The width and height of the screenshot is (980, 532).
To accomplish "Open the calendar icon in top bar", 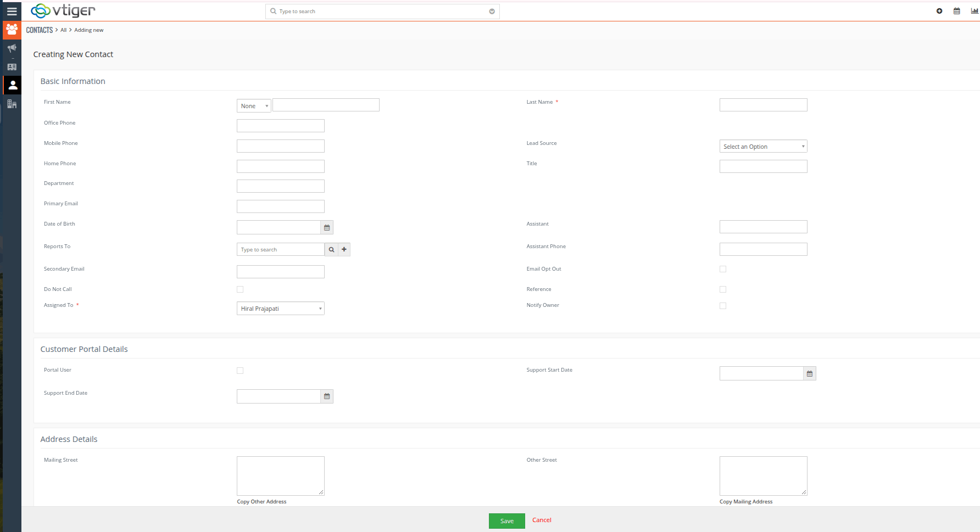I will pos(957,11).
